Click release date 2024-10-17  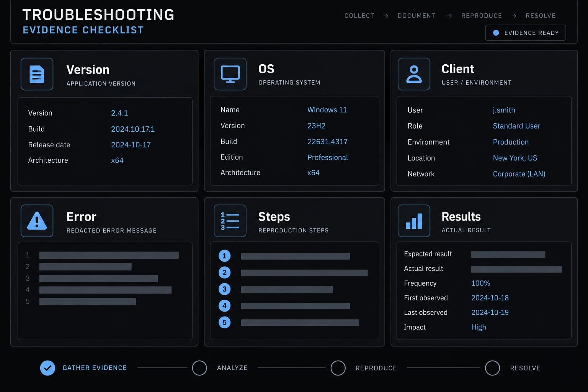[131, 145]
